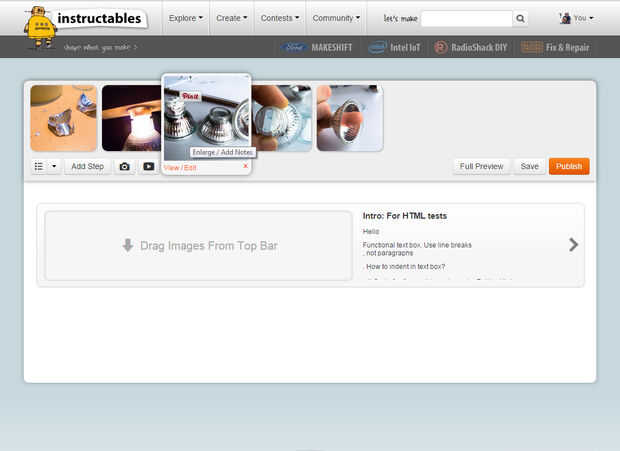Image resolution: width=620 pixels, height=451 pixels.
Task: Open the Fix & Repair channel link
Action: click(x=555, y=47)
